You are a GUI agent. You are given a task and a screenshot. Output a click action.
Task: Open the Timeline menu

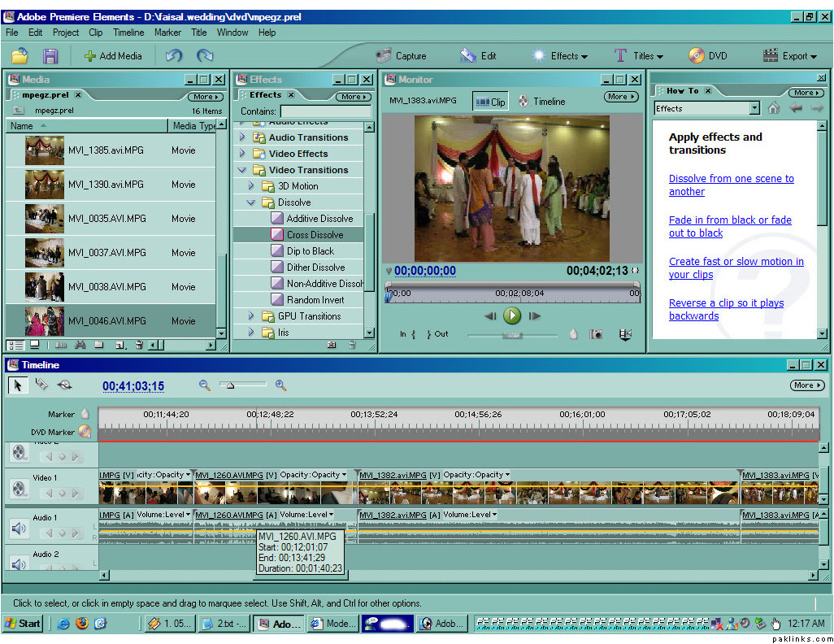128,33
